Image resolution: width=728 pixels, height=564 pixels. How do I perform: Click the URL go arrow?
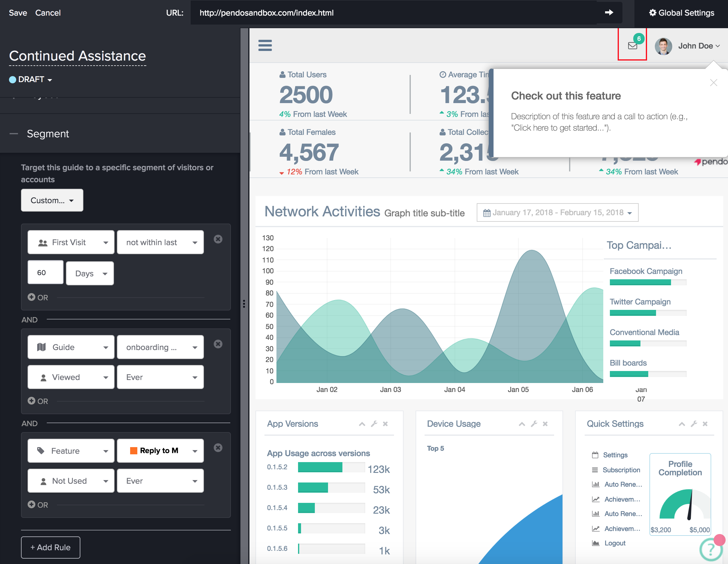[609, 13]
